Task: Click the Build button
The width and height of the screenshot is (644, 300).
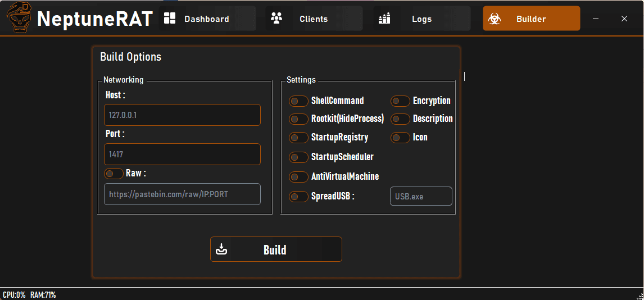Action: pos(276,249)
